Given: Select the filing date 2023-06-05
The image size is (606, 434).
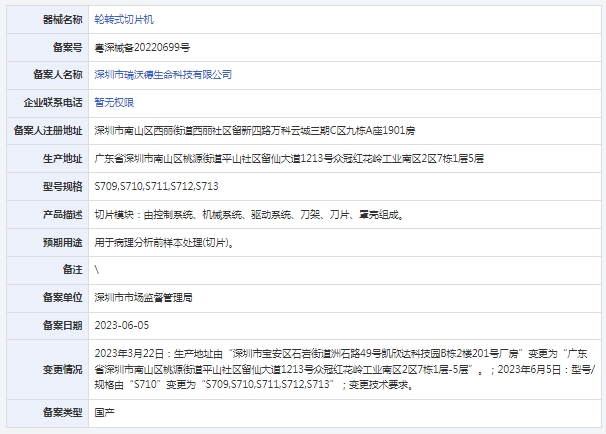Looking at the screenshot, I should click(x=122, y=325).
